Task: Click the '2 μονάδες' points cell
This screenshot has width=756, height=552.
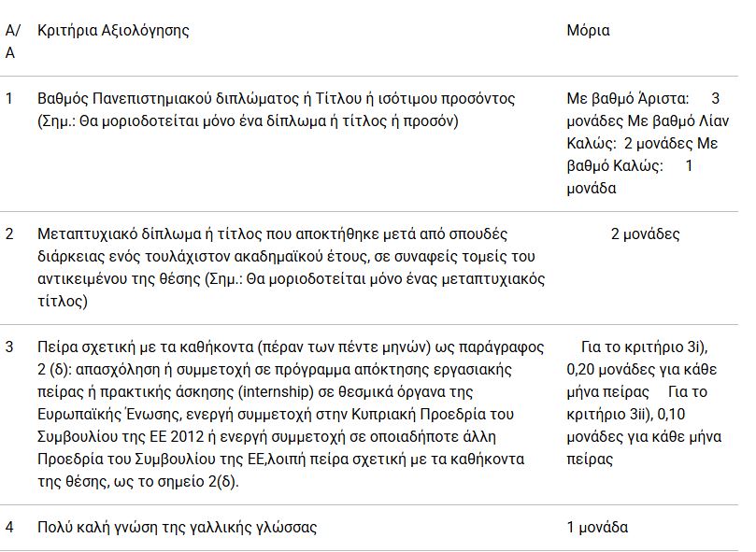Action: coord(645,234)
